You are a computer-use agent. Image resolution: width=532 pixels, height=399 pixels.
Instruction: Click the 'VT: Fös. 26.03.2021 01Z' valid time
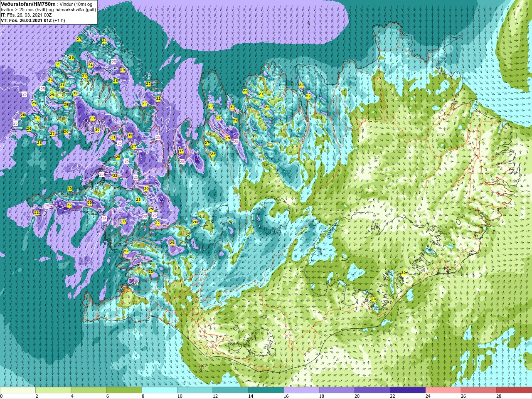26,20
